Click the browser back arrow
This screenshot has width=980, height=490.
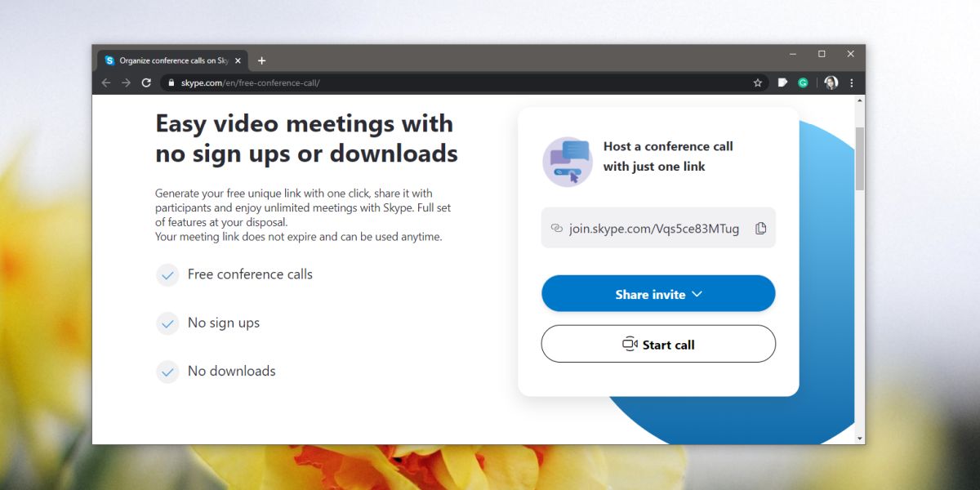coord(106,82)
